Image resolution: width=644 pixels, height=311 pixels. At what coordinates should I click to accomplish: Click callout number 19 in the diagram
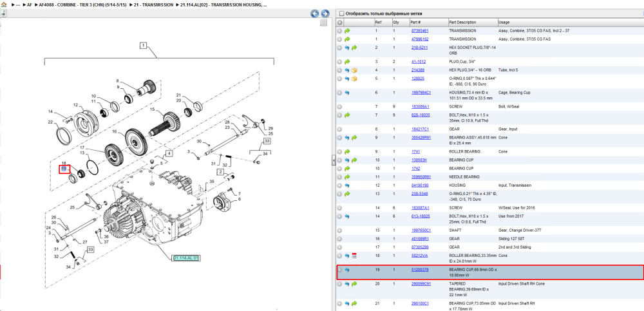64,169
